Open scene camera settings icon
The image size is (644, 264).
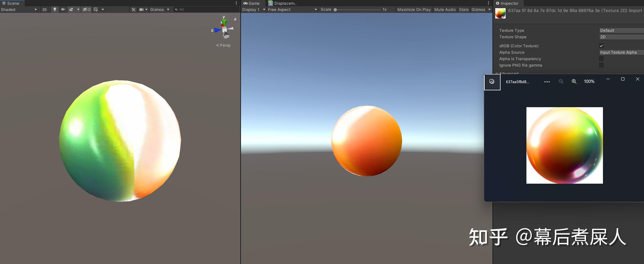coord(141,9)
